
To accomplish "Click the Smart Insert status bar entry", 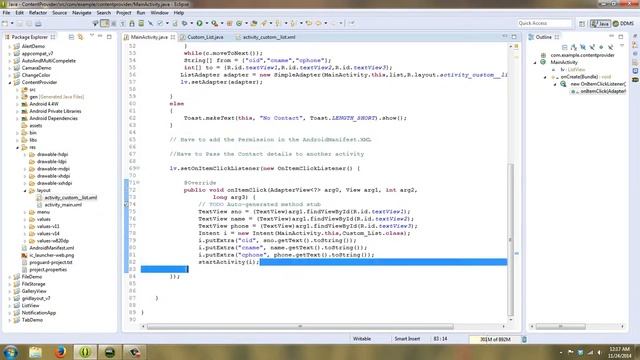I will tap(407, 339).
